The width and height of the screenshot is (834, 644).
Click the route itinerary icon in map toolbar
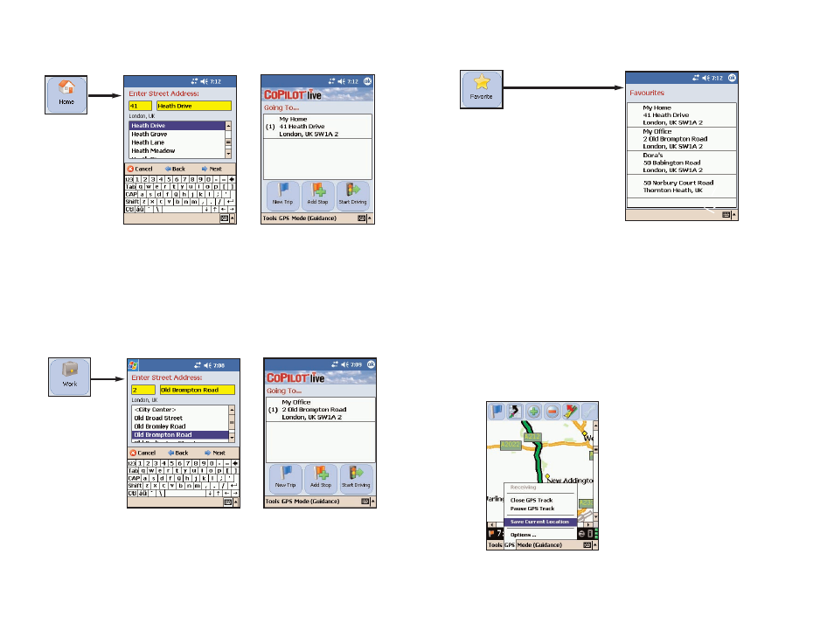(515, 411)
